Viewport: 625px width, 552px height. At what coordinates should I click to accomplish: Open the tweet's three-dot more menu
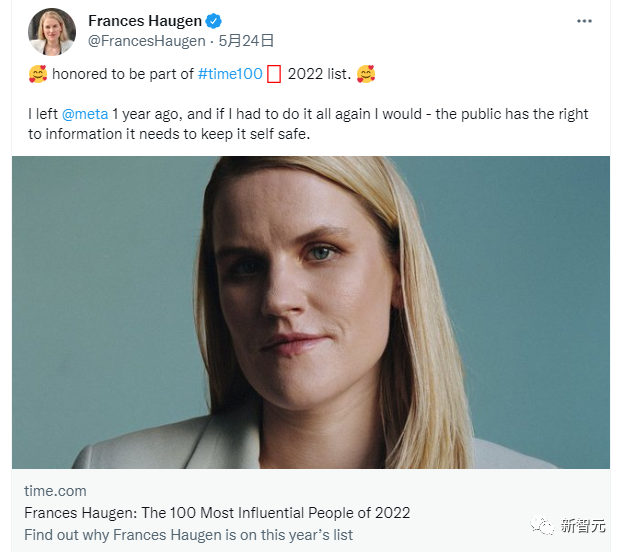[584, 21]
